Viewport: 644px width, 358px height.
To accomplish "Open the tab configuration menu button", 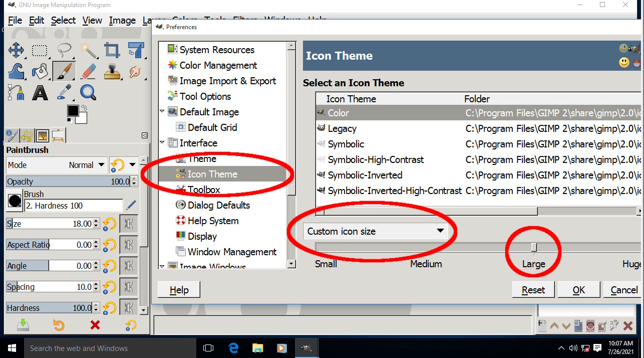I will 145,135.
